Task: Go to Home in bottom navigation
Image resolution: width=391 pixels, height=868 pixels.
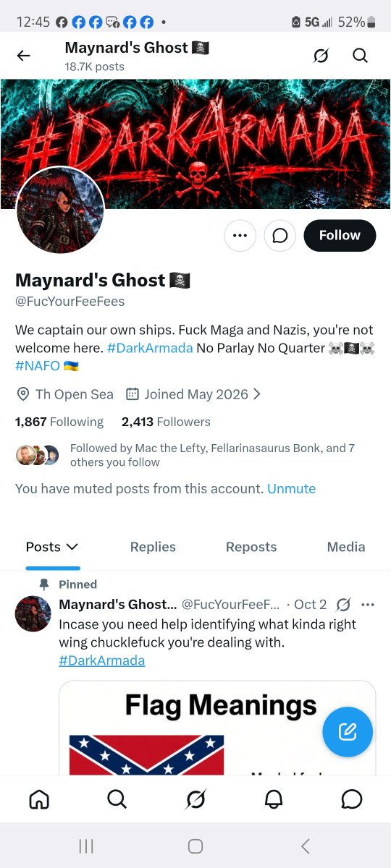Action: pos(39,799)
